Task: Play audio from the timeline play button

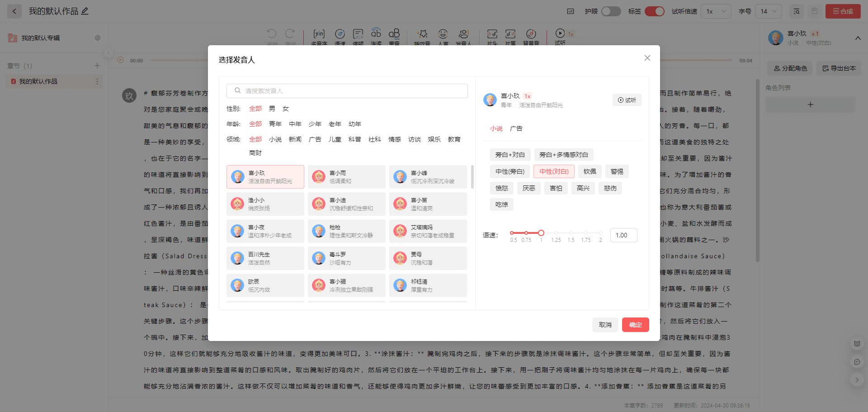Action: (x=120, y=60)
